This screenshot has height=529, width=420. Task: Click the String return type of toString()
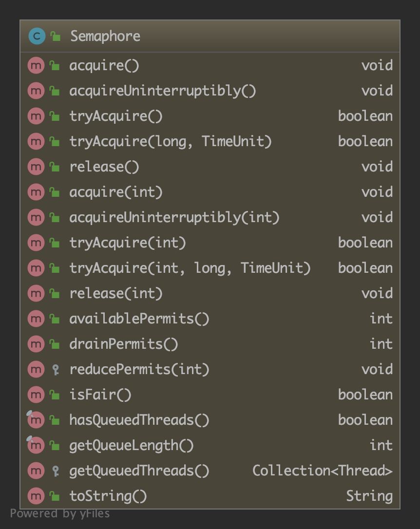[x=369, y=496]
